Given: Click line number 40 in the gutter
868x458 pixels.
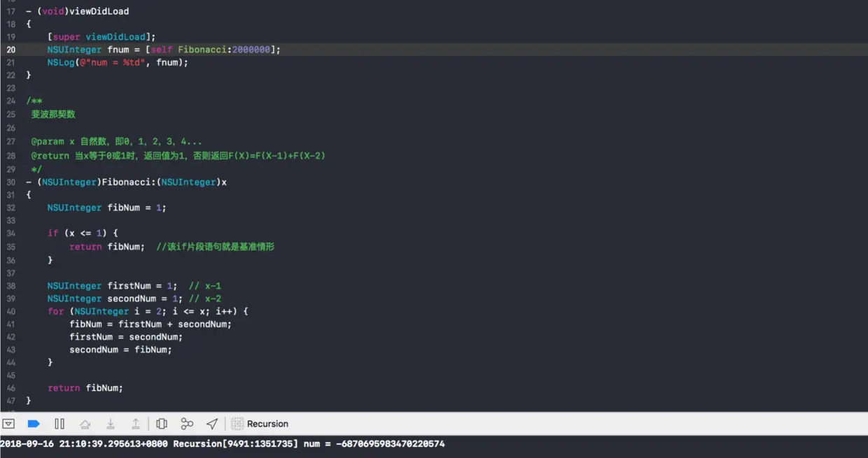Looking at the screenshot, I should pyautogui.click(x=11, y=311).
